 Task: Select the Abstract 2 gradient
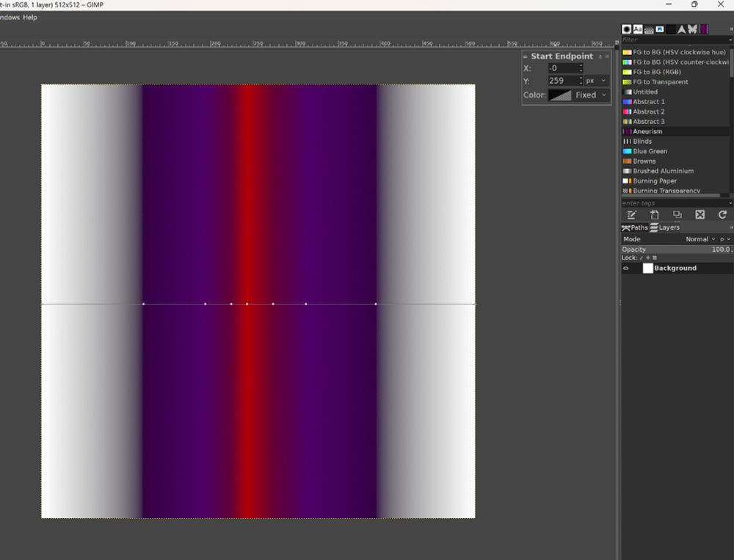[675, 112]
